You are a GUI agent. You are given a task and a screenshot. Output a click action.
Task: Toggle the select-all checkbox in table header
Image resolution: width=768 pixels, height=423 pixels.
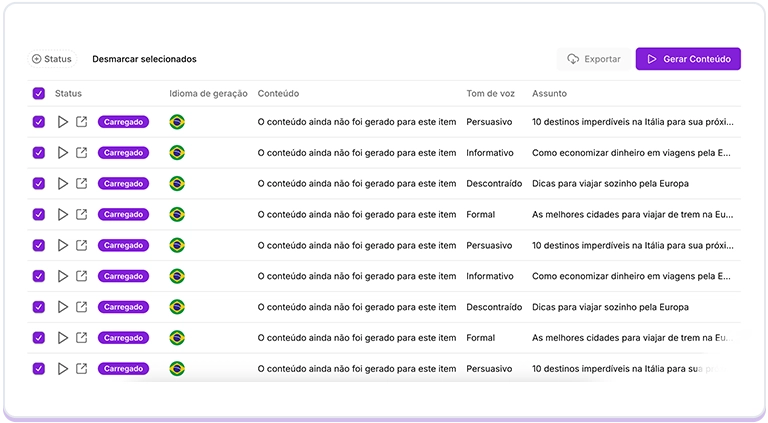coord(39,94)
